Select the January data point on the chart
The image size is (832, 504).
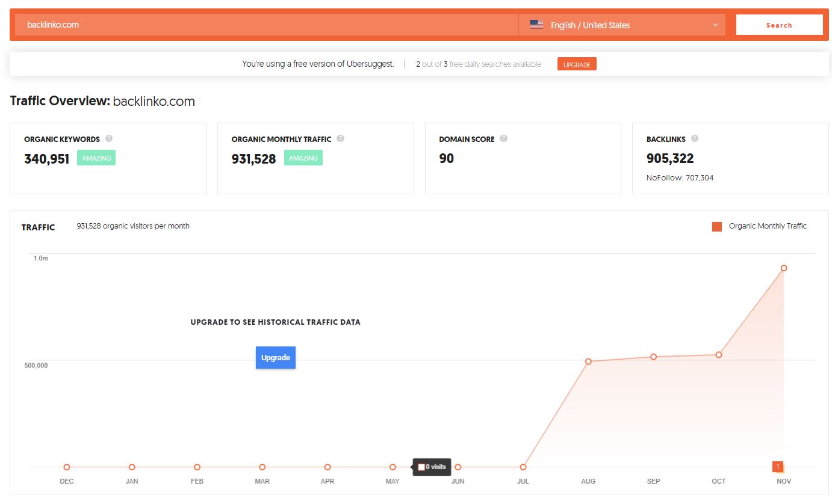tap(132, 467)
